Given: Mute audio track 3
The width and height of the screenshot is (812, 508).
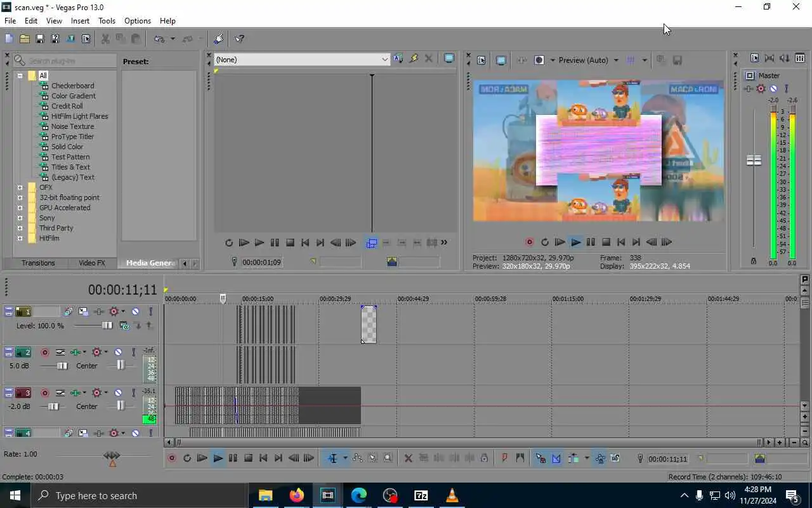Looking at the screenshot, I should pos(118,392).
